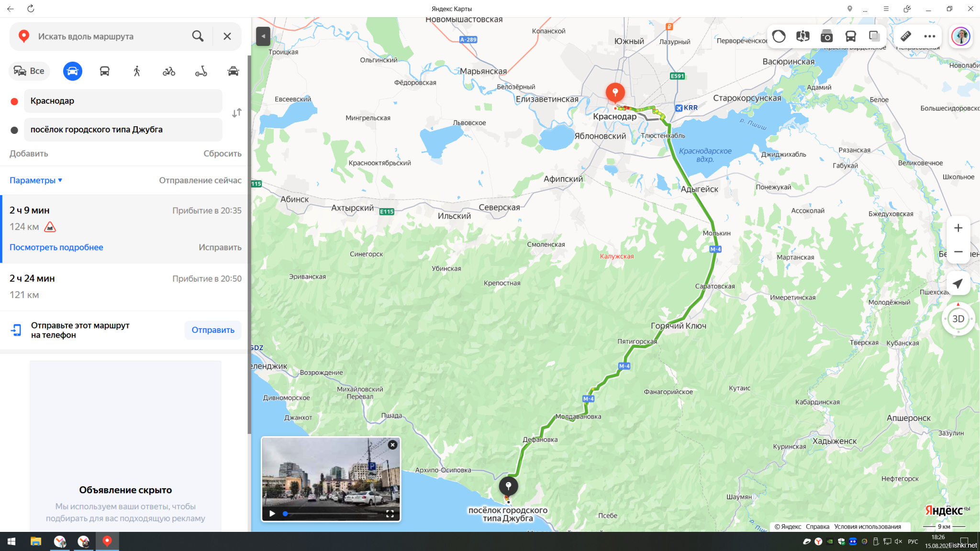Image resolution: width=980 pixels, height=551 pixels.
Task: Click the left panel vertical scrollbar
Action: tap(249, 244)
